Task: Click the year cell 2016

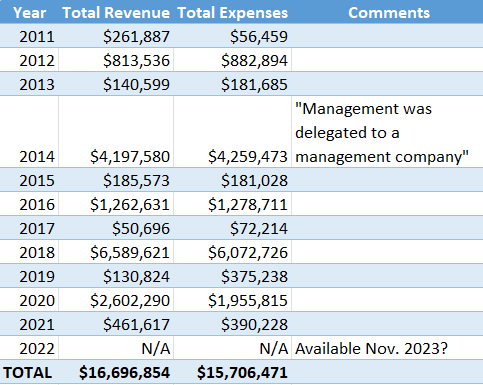Action: (x=29, y=204)
